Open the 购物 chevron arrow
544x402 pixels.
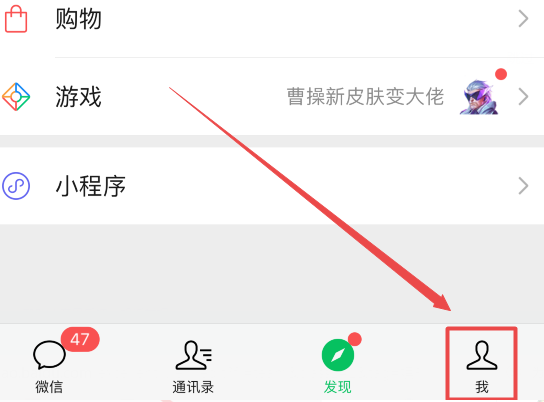click(x=523, y=19)
